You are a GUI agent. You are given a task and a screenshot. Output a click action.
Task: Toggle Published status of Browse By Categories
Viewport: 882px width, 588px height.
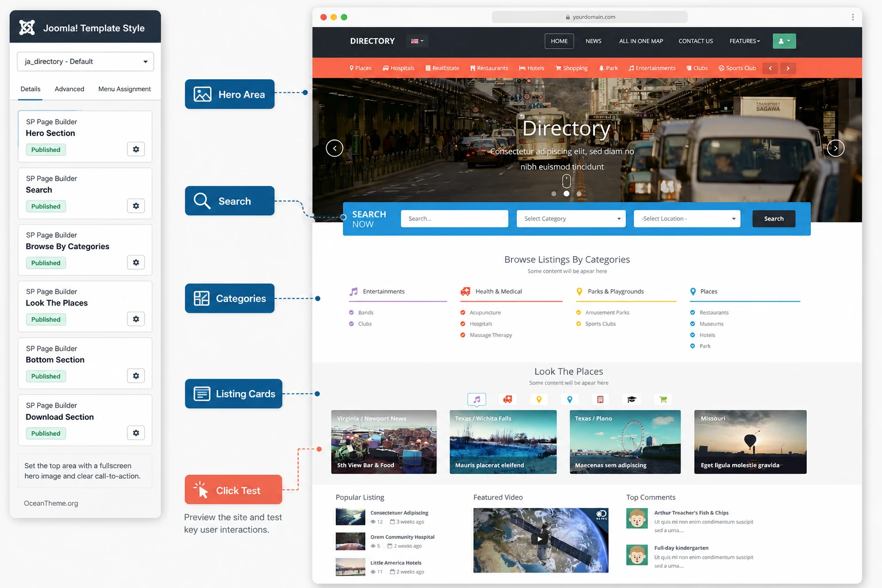pyautogui.click(x=46, y=262)
